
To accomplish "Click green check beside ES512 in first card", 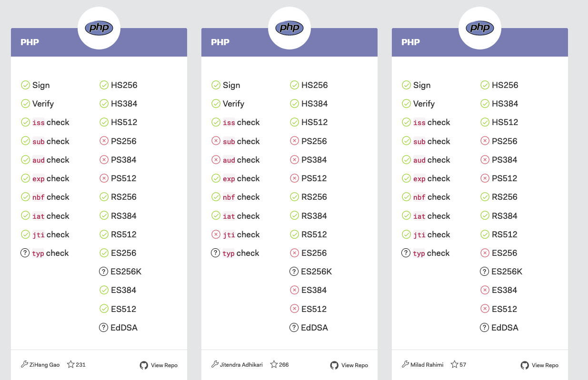I will coord(104,309).
